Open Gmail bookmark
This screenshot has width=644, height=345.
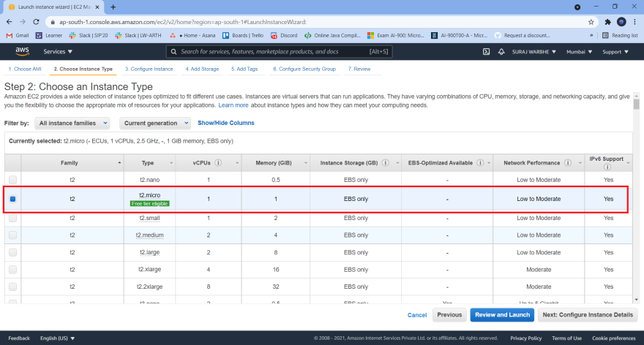[18, 36]
